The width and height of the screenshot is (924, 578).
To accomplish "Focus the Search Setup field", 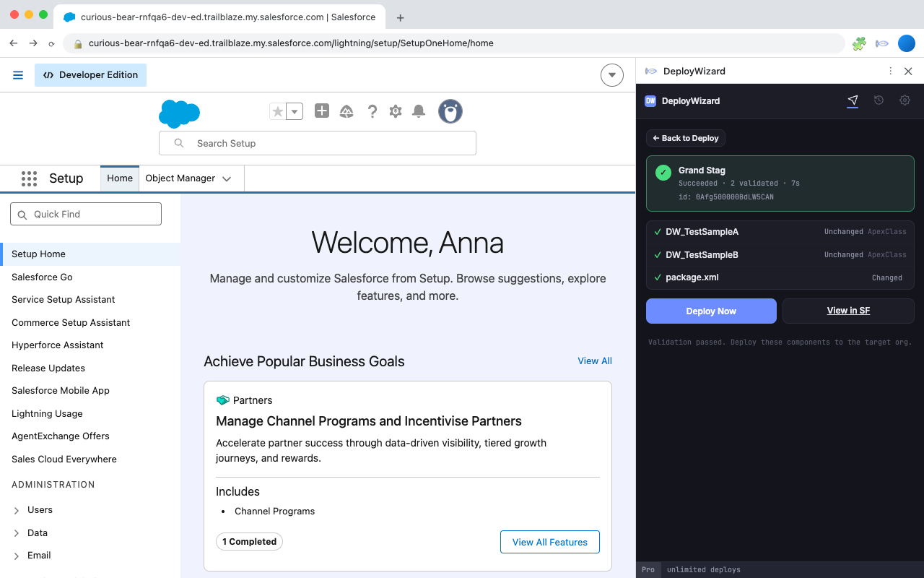I will (x=318, y=143).
